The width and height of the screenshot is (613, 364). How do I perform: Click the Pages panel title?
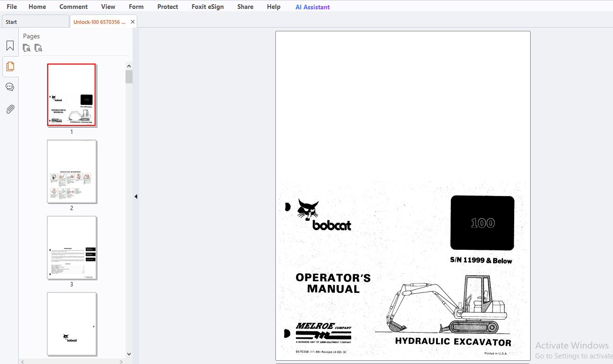[31, 36]
